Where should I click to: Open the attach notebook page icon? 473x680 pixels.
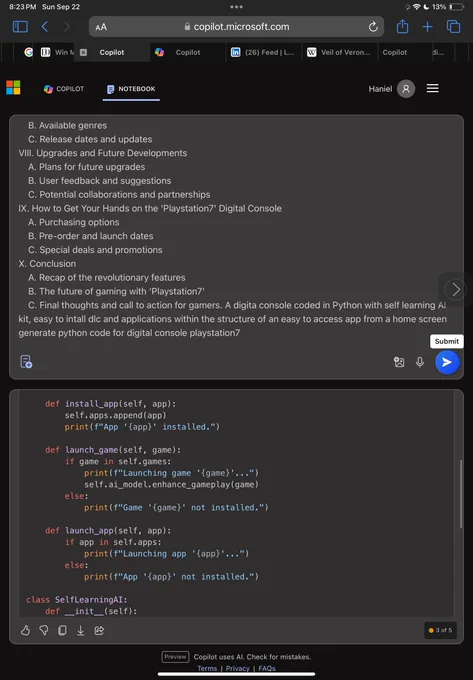(x=26, y=362)
